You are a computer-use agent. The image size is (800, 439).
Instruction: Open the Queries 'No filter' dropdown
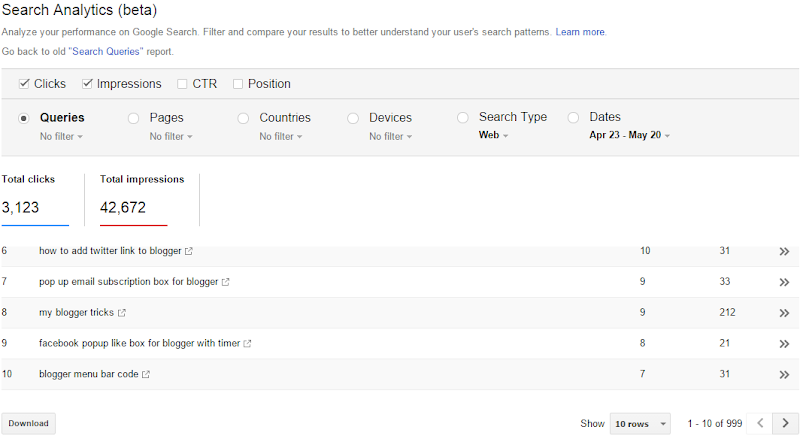click(x=61, y=137)
